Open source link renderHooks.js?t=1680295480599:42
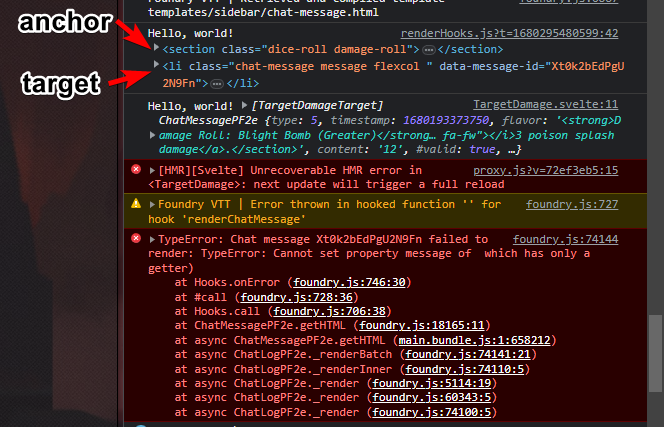This screenshot has height=427, width=664. click(509, 33)
